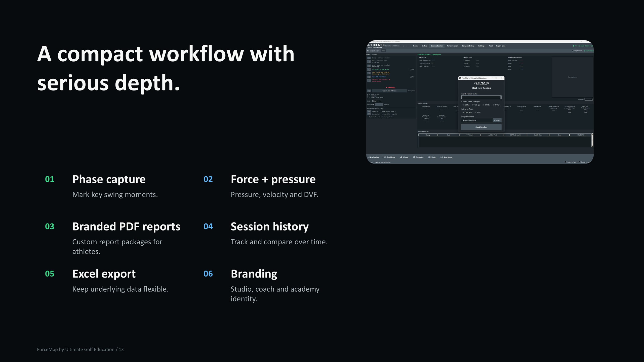Select the 120 fps radio button

473,105
